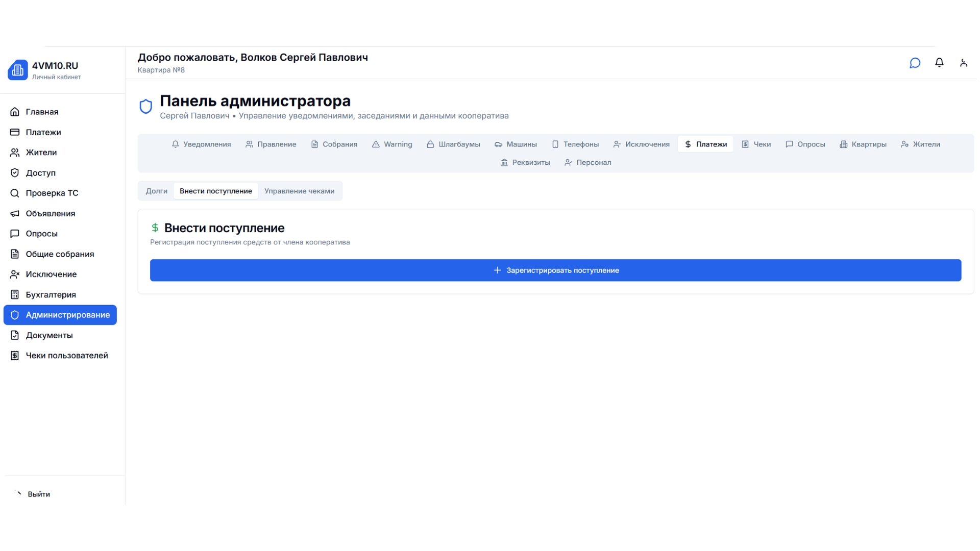Click the user profile icon

[964, 63]
